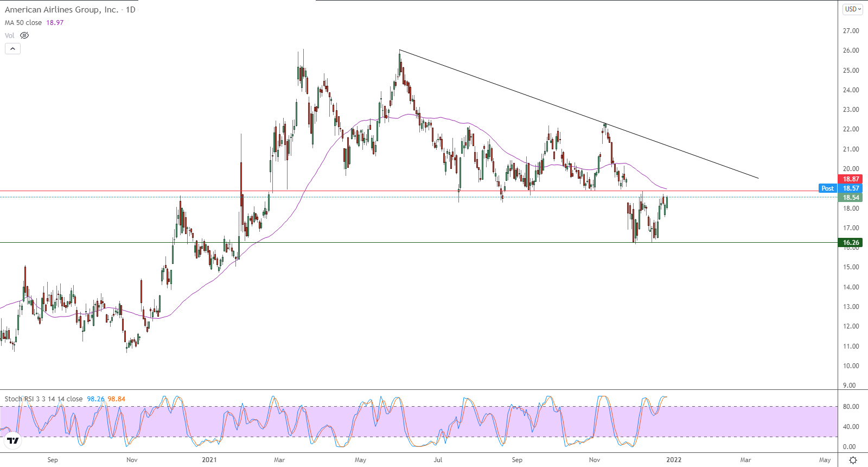The image size is (868, 467).
Task: Click the green 16.26 horizontal line label
Action: pos(851,243)
